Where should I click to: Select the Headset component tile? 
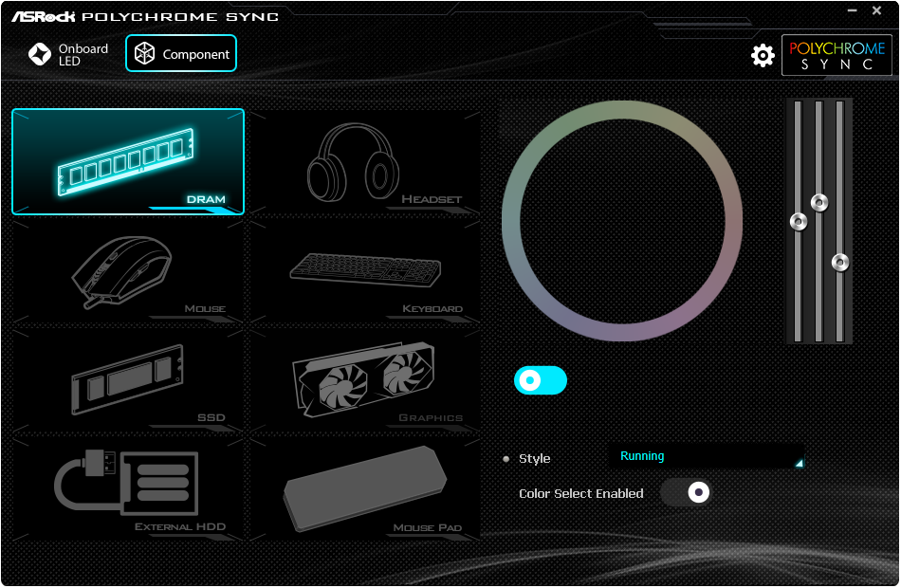(365, 161)
